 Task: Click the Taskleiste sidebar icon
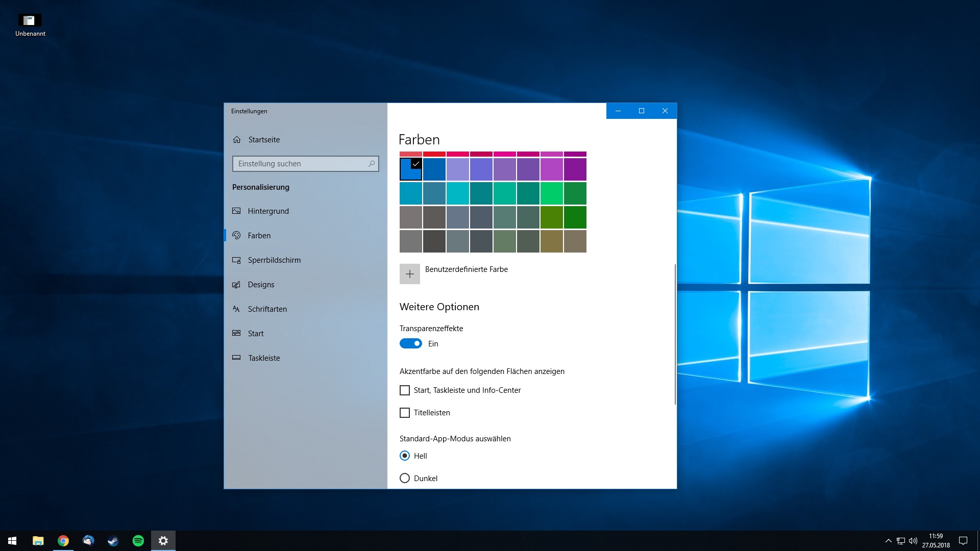[236, 358]
